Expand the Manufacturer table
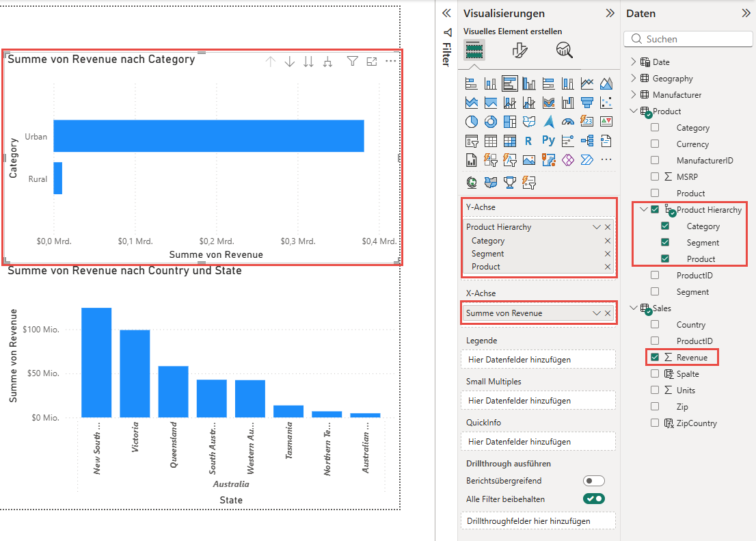This screenshot has width=756, height=541. click(x=634, y=94)
